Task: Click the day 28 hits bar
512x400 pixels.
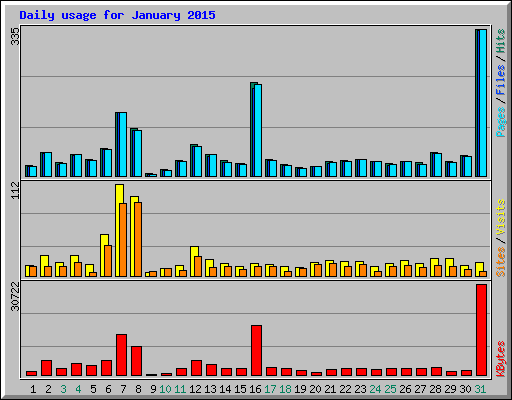Action: click(x=436, y=164)
